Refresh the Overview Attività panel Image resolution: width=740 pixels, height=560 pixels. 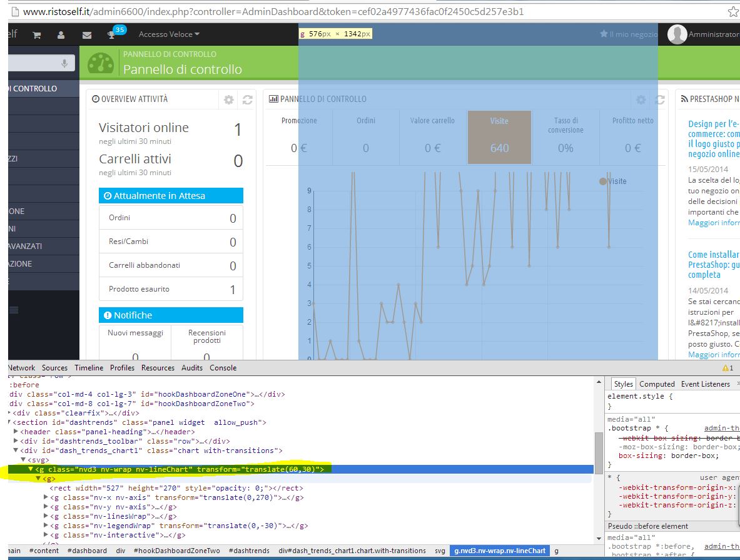(247, 99)
